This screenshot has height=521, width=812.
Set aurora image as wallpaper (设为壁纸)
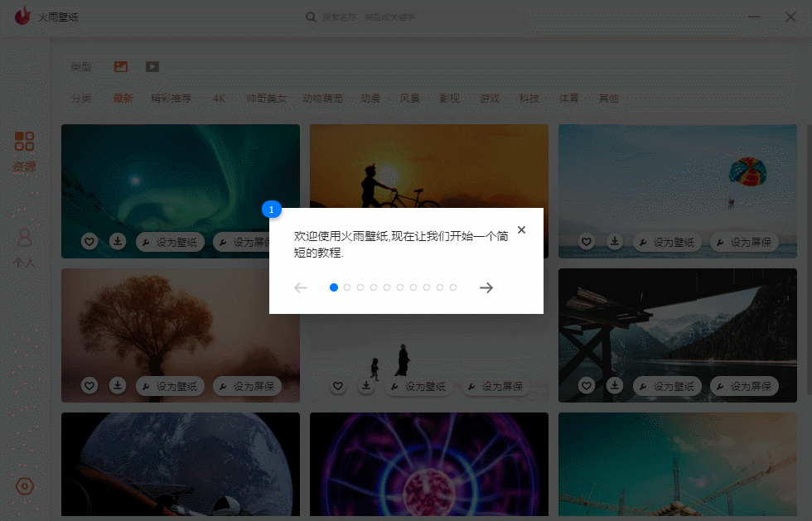click(171, 242)
